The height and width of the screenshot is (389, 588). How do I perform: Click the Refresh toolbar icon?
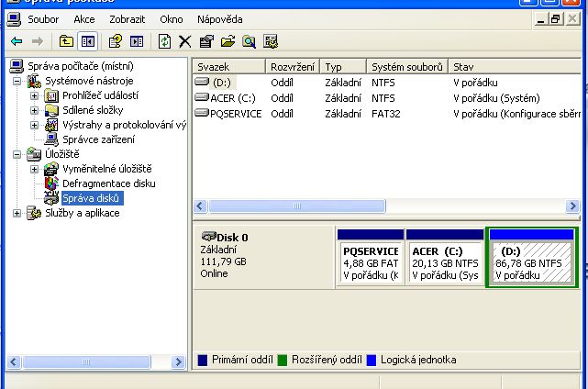pyautogui.click(x=164, y=41)
